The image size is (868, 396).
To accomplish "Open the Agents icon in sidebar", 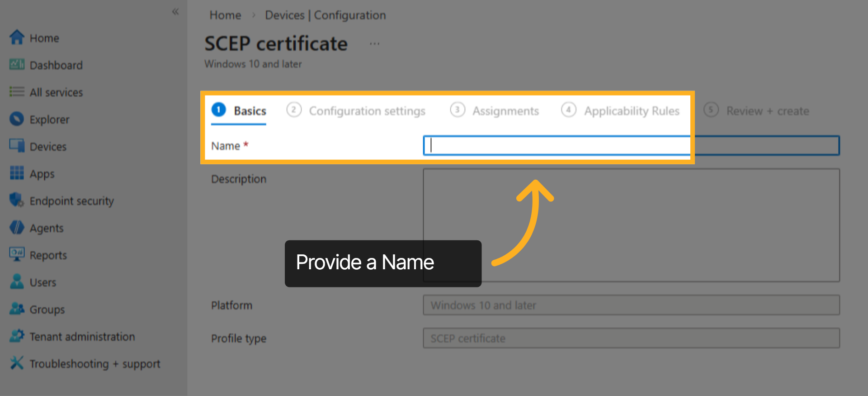I will (x=17, y=227).
